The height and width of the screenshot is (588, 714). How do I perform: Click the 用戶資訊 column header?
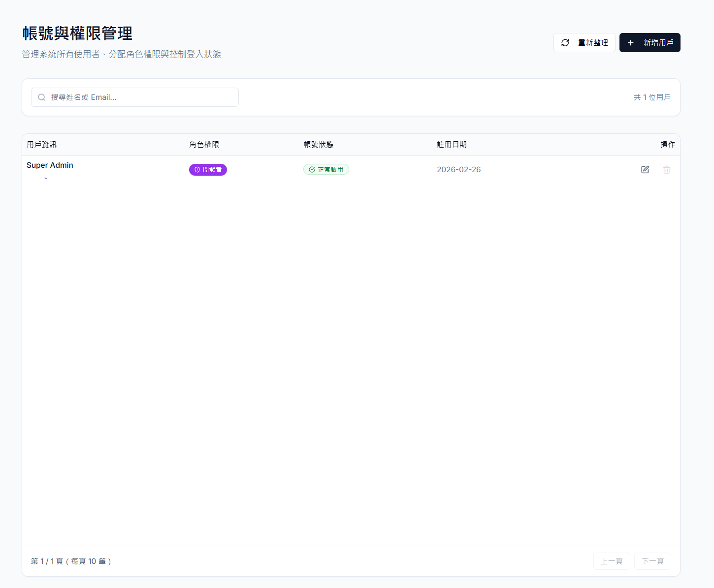tap(41, 145)
